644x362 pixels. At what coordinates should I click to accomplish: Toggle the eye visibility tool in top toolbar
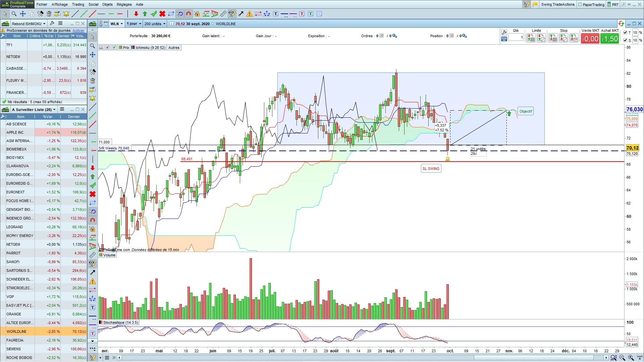tap(232, 14)
